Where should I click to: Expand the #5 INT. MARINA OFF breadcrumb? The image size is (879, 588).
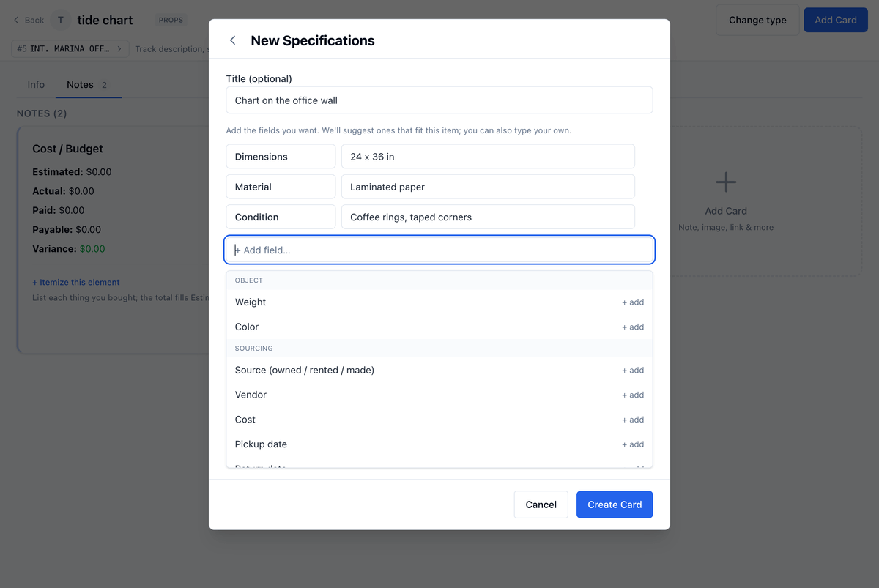pos(70,49)
